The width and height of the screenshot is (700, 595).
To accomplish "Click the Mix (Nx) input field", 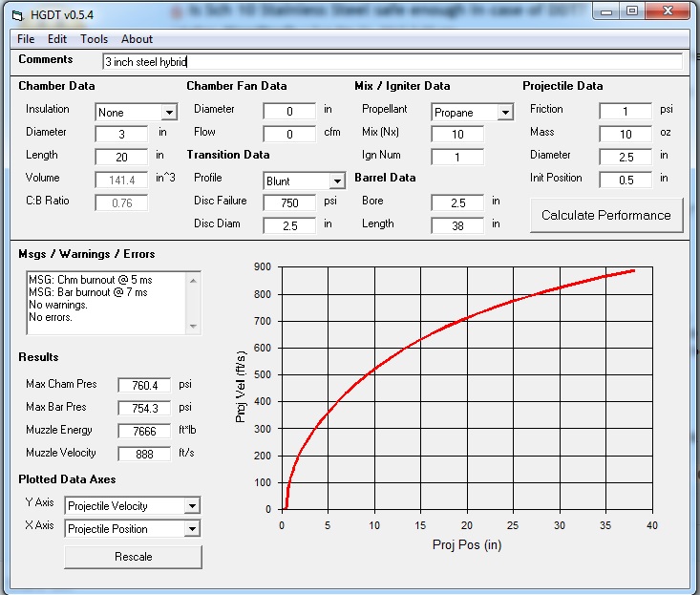I will [456, 135].
